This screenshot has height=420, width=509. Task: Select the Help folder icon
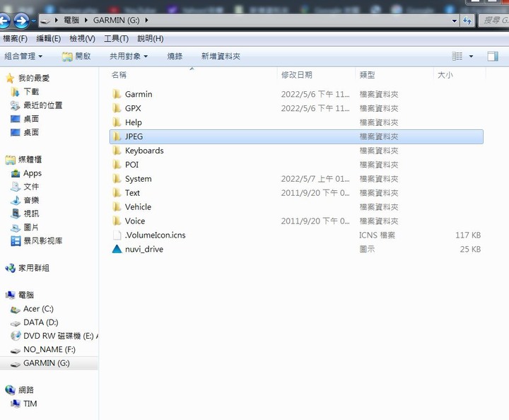(117, 122)
